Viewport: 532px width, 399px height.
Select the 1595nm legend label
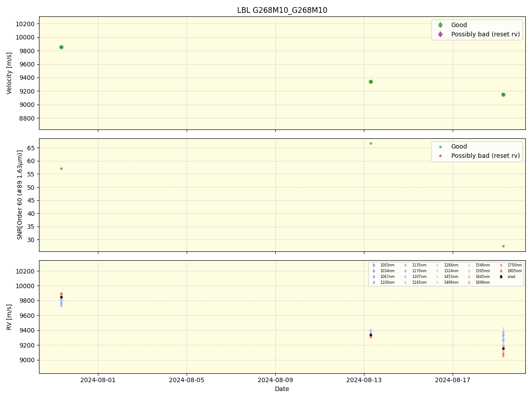click(x=483, y=271)
